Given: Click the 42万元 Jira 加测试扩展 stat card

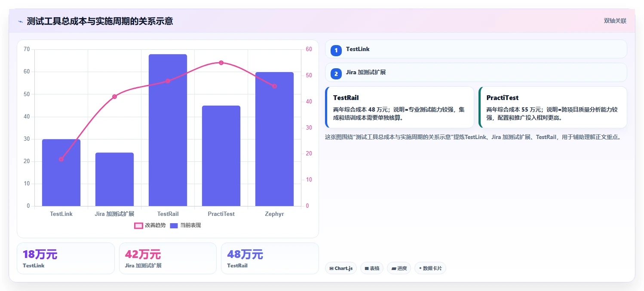Looking at the screenshot, I should click(168, 258).
